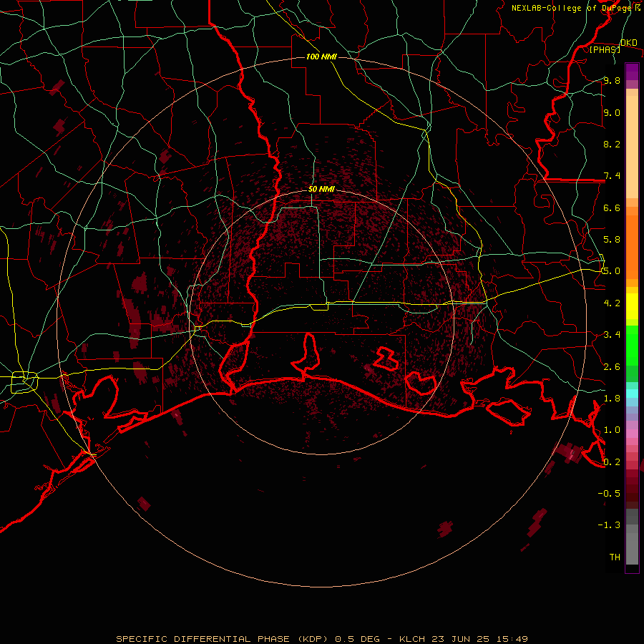Click the light peach color bar segment
Viewport: 644px width, 644px height.
(x=632, y=147)
